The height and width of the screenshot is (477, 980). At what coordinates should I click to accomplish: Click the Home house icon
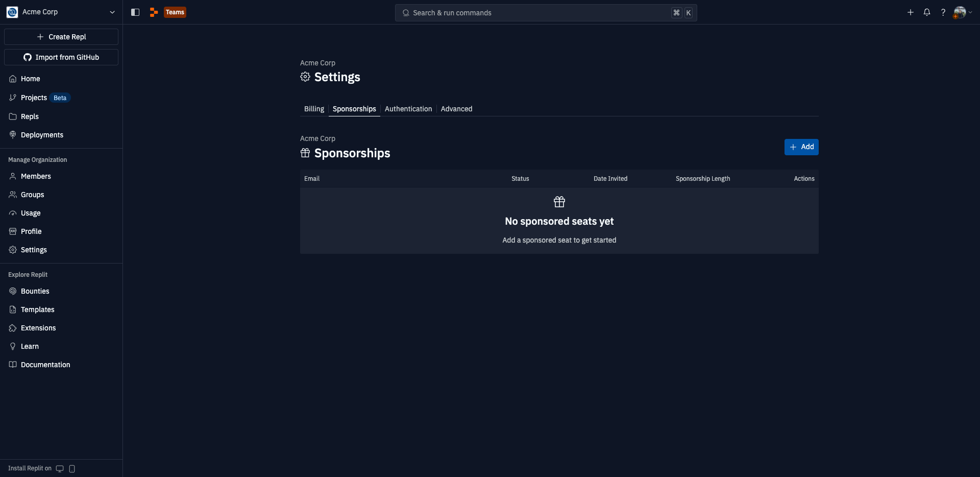(x=13, y=79)
